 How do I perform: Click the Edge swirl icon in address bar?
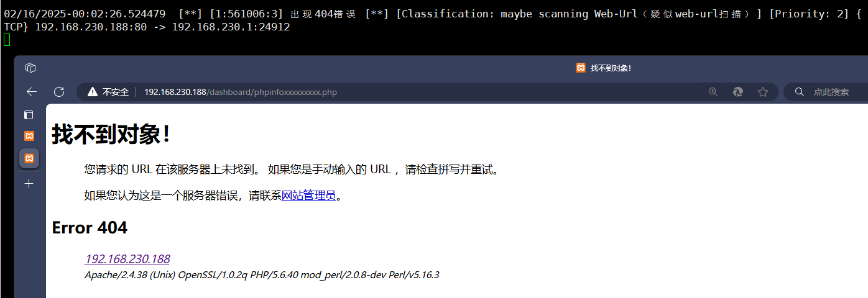(x=738, y=92)
